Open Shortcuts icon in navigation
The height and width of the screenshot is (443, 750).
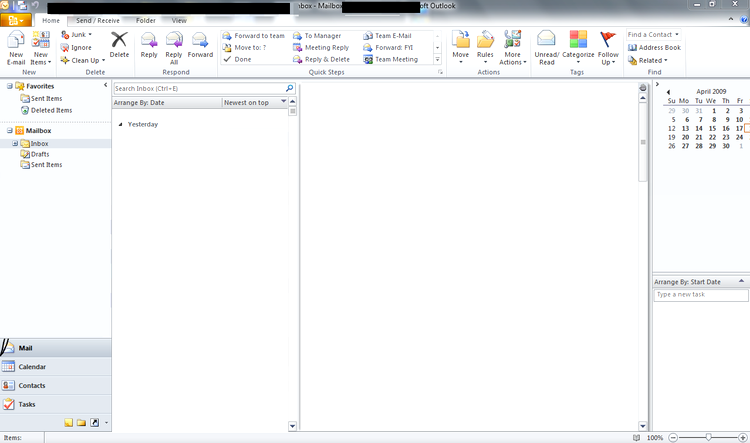click(x=95, y=422)
